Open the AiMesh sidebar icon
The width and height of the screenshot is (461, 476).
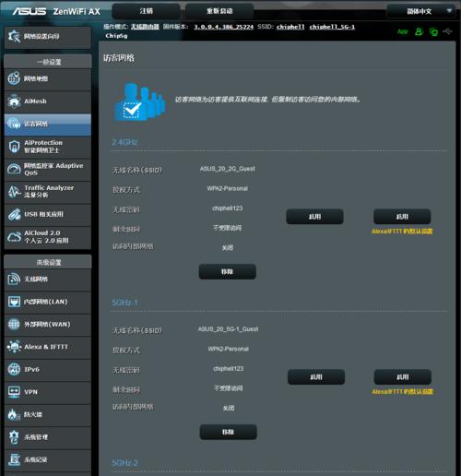pyautogui.click(x=14, y=101)
